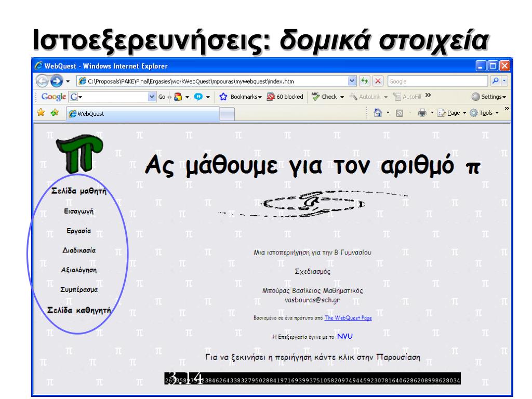Viewport: 532px width, 399px height.
Task: Click the blue chat bubble toolbar icon
Action: point(198,97)
